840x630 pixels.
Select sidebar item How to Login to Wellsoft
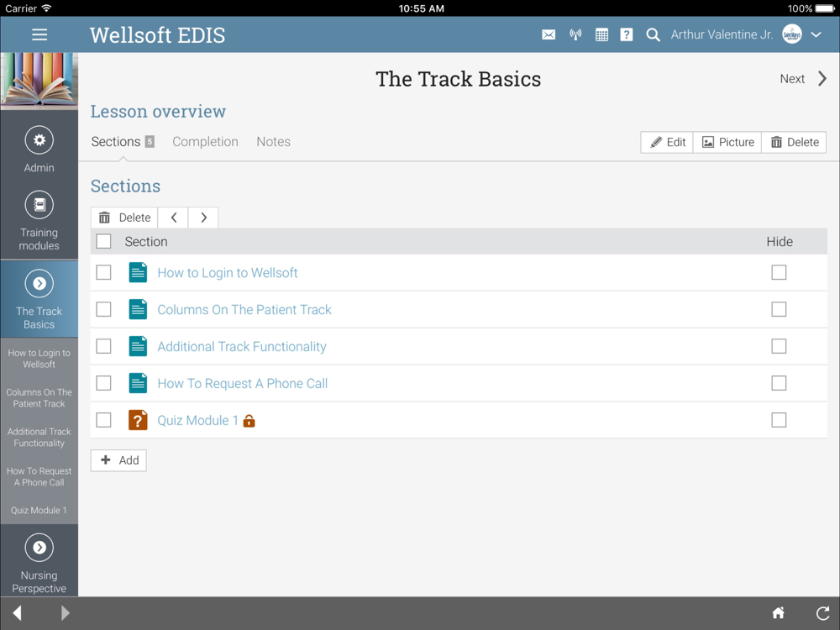click(39, 359)
